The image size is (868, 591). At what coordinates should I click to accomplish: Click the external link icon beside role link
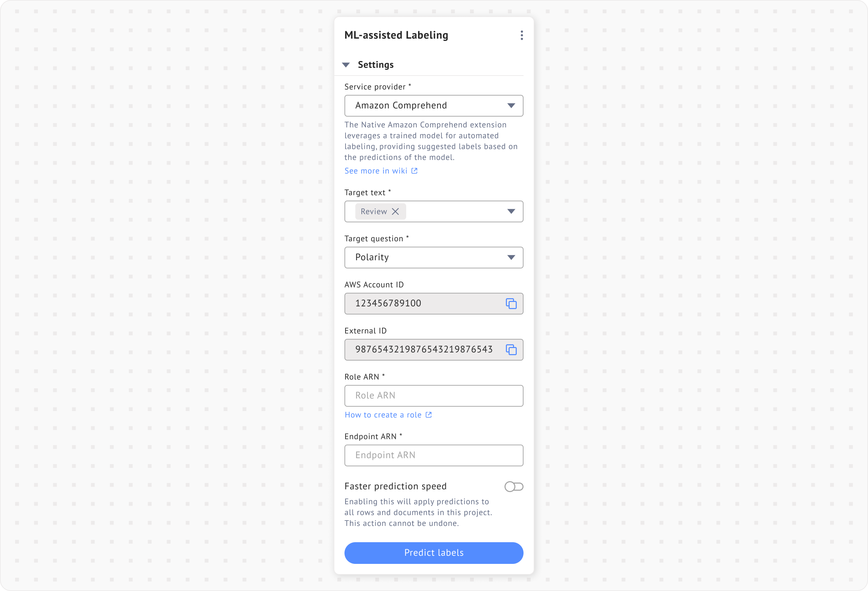[x=428, y=414]
